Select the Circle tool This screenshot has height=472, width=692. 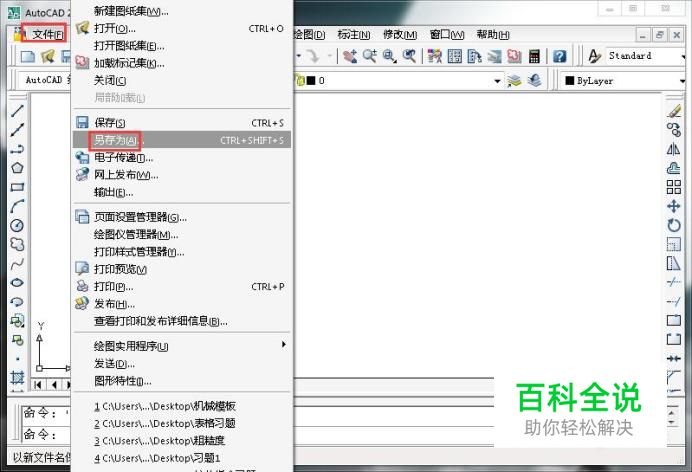(x=17, y=225)
